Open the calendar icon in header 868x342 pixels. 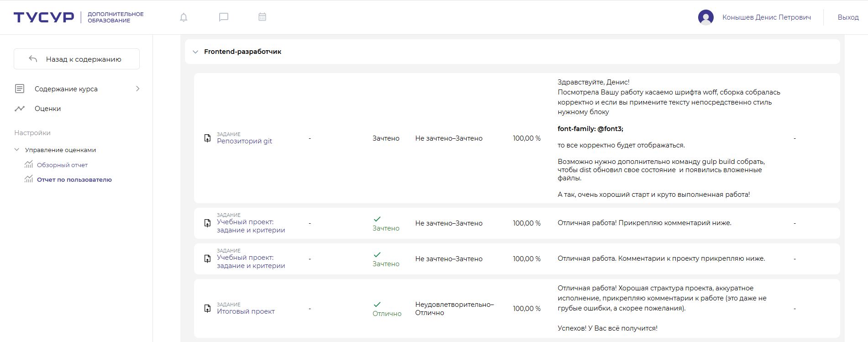pyautogui.click(x=262, y=17)
